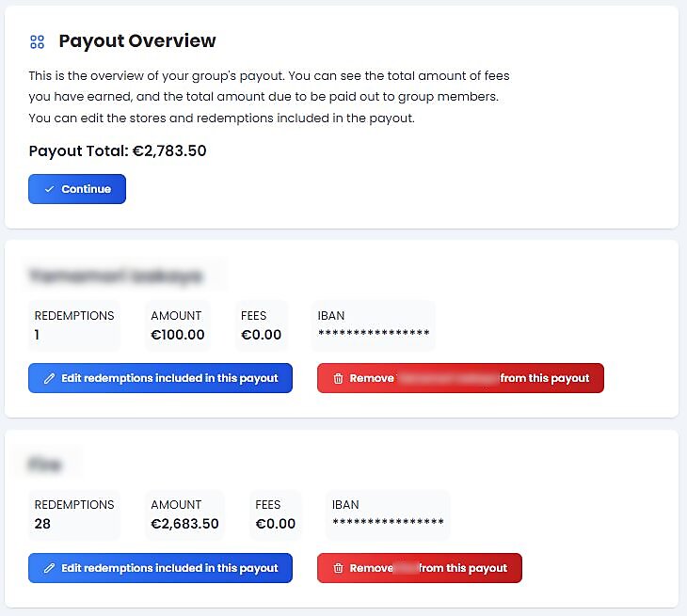Viewport: 687px width, 616px height.
Task: Select the REDEMPTIONS card showing 1
Action: coord(74,325)
